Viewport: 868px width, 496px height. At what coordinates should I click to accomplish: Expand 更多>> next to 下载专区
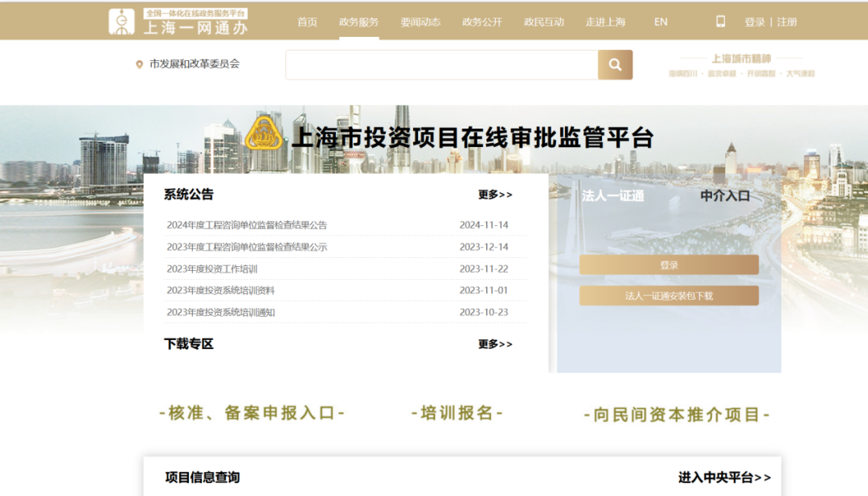tap(495, 344)
